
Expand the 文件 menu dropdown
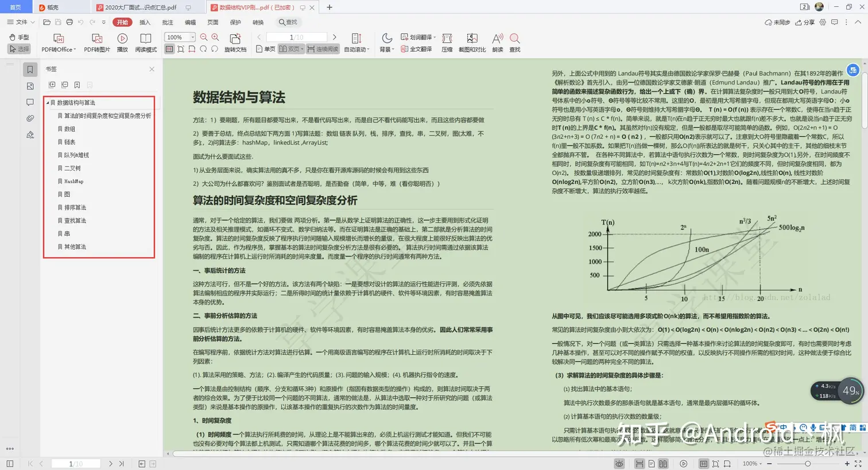click(21, 22)
